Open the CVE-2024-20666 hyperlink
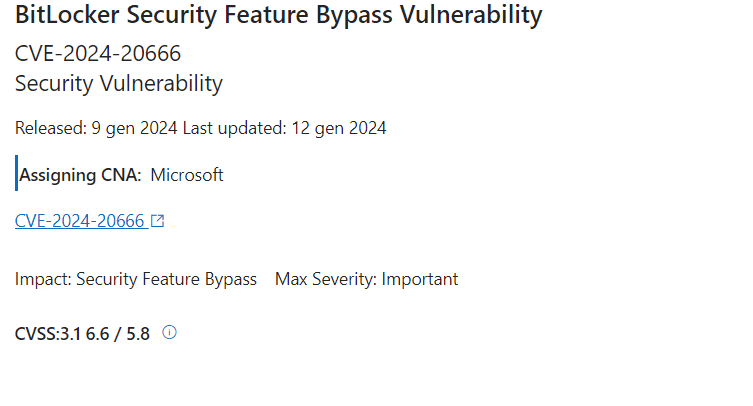753x406 pixels. (x=80, y=221)
